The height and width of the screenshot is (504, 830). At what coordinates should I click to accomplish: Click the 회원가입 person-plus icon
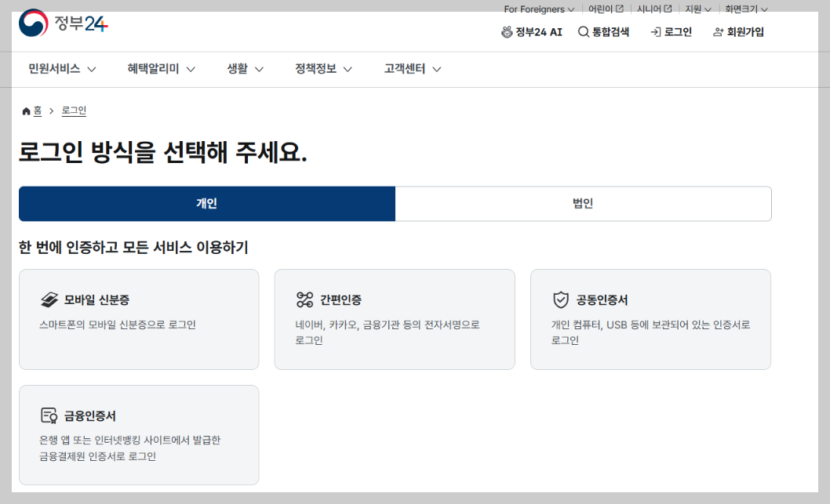718,32
